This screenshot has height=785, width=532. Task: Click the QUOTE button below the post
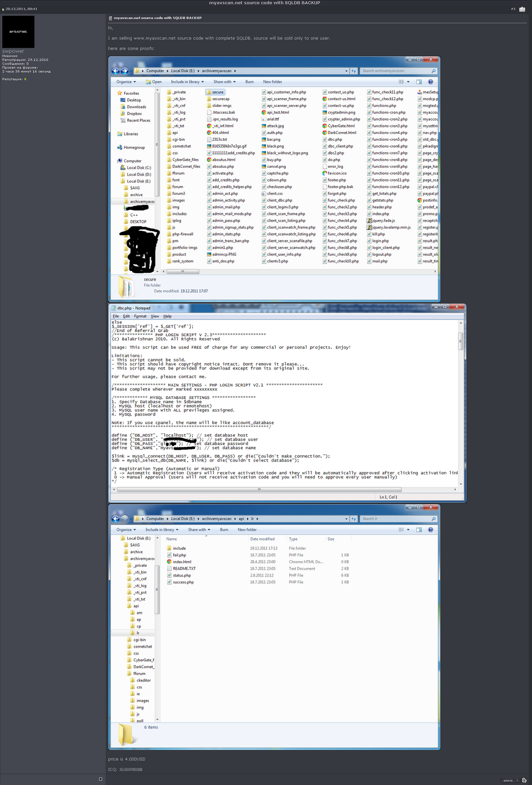tap(508, 780)
